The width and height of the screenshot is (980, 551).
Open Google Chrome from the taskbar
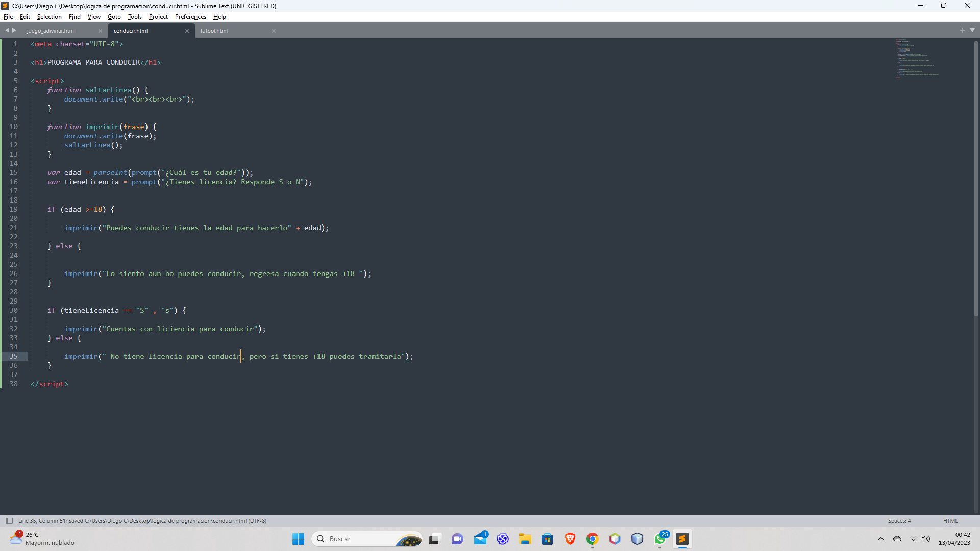[x=593, y=539]
